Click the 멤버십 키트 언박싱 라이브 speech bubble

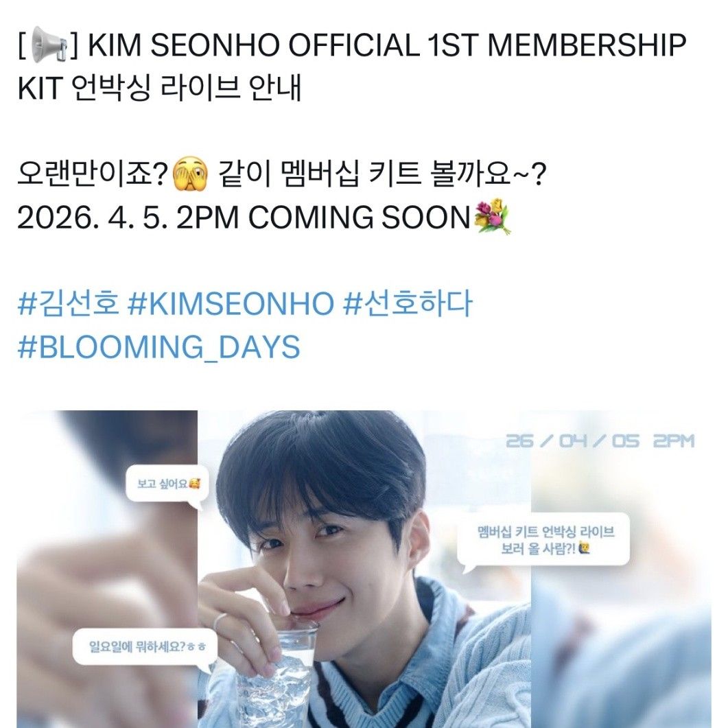(543, 541)
